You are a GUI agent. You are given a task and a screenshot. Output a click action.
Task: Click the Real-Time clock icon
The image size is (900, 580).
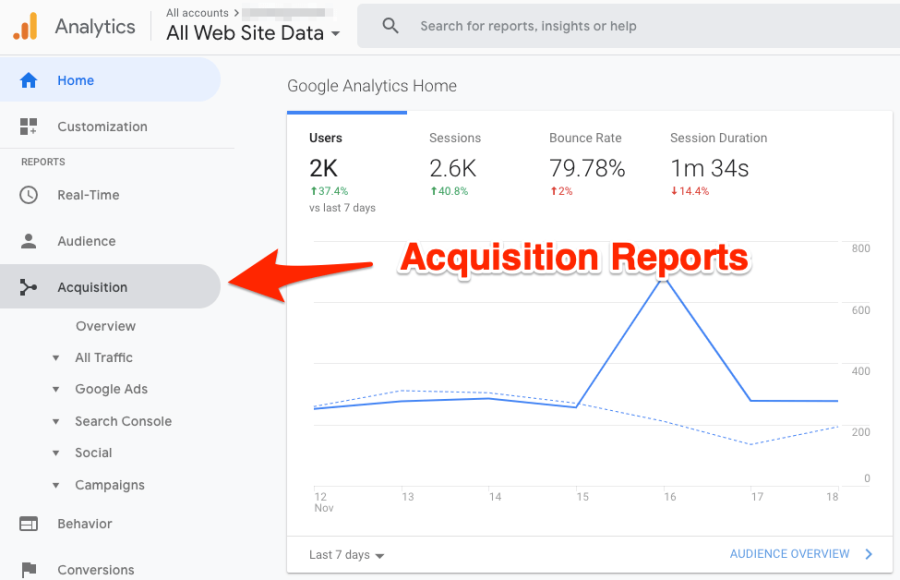pyautogui.click(x=28, y=195)
